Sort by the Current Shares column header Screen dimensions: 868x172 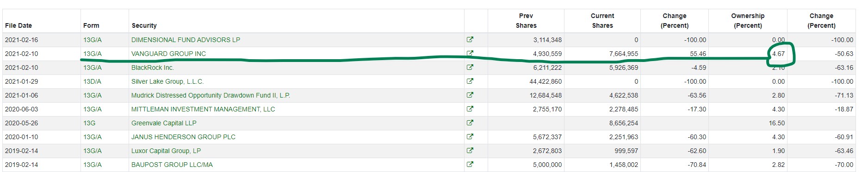coord(602,20)
